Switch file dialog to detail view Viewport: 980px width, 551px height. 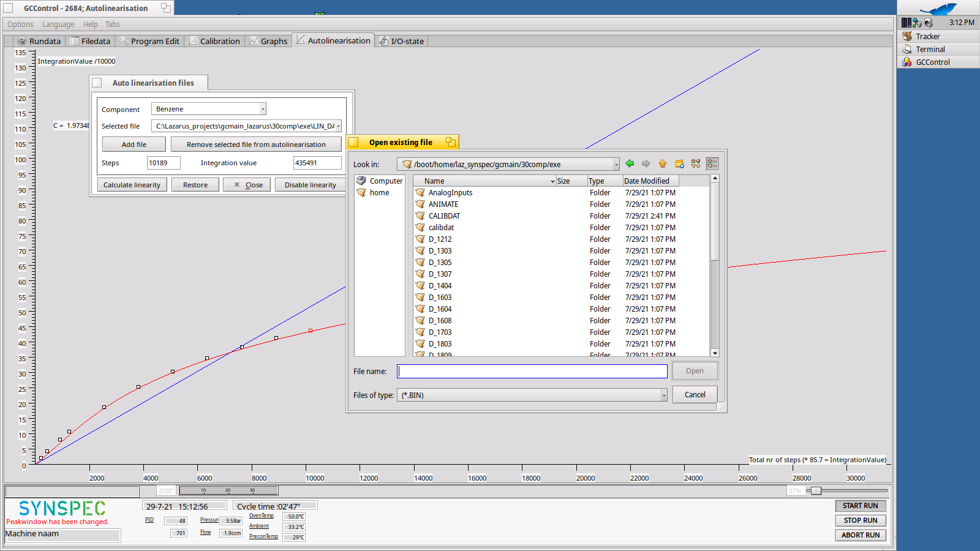712,163
